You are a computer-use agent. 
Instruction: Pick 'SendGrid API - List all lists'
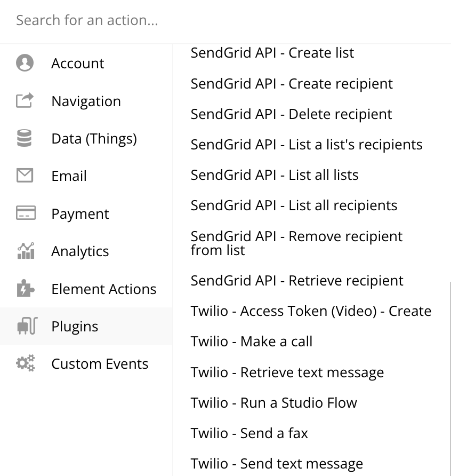tap(275, 175)
